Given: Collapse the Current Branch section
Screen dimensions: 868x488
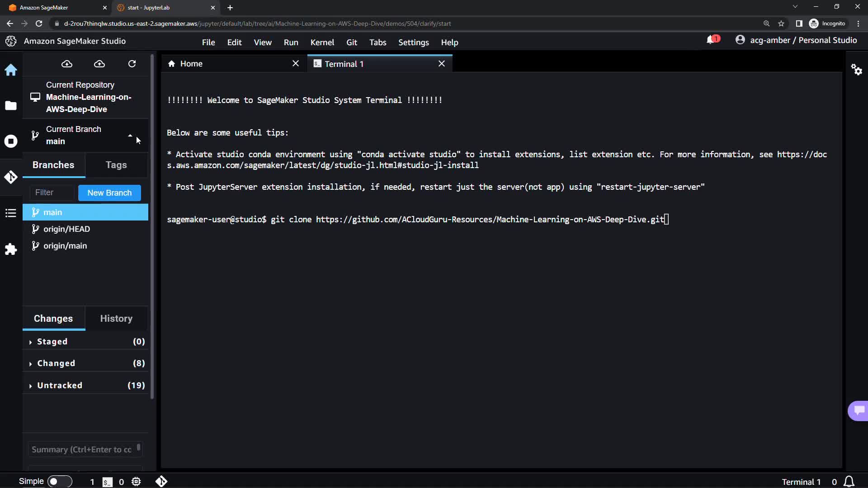Looking at the screenshot, I should point(130,135).
